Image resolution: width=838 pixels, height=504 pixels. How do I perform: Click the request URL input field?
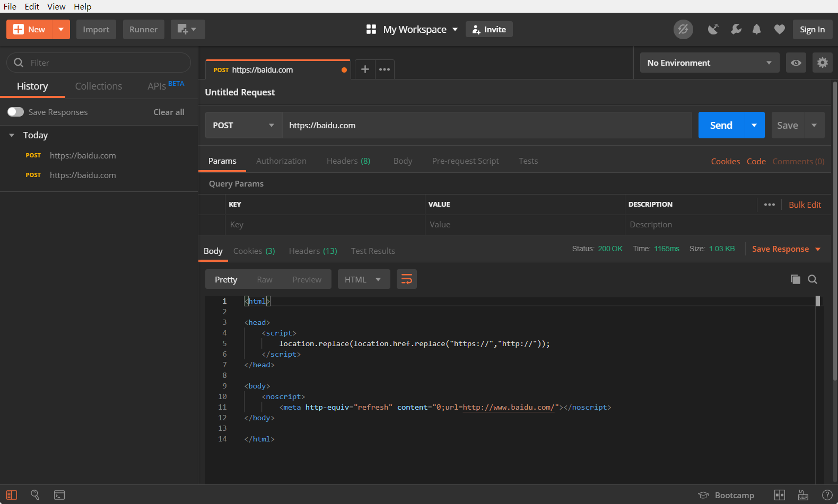click(487, 125)
